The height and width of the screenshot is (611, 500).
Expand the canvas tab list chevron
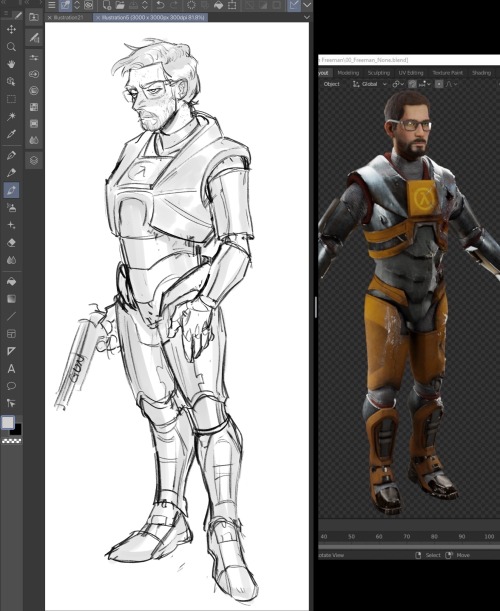point(307,18)
